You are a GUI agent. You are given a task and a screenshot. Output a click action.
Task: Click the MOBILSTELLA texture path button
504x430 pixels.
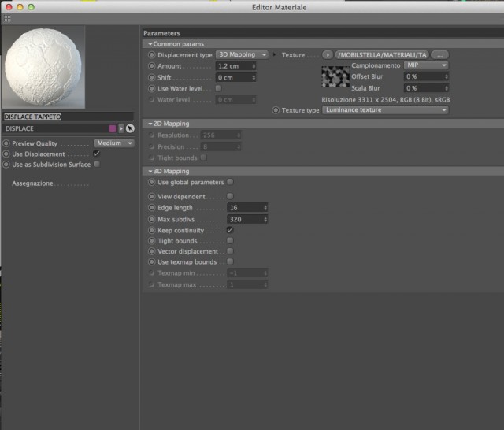[382, 55]
